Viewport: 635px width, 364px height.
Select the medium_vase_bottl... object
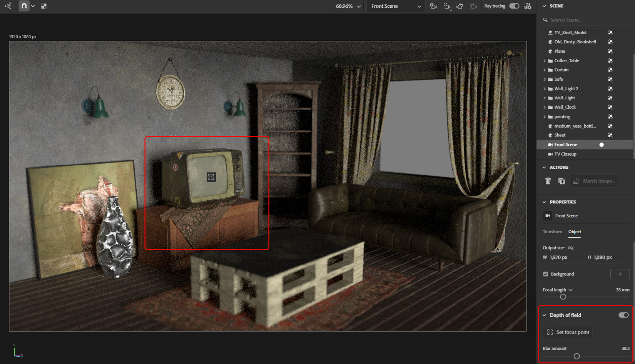(x=575, y=126)
